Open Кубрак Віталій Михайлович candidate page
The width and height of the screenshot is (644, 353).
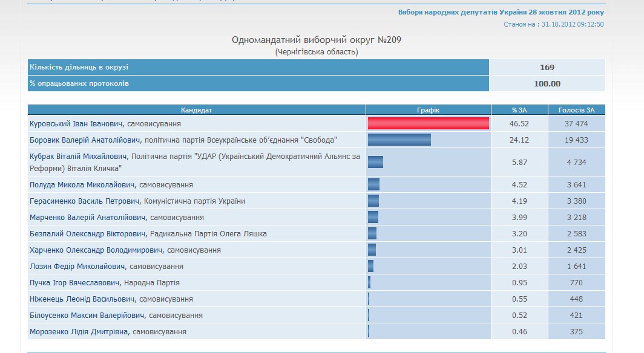tap(79, 157)
